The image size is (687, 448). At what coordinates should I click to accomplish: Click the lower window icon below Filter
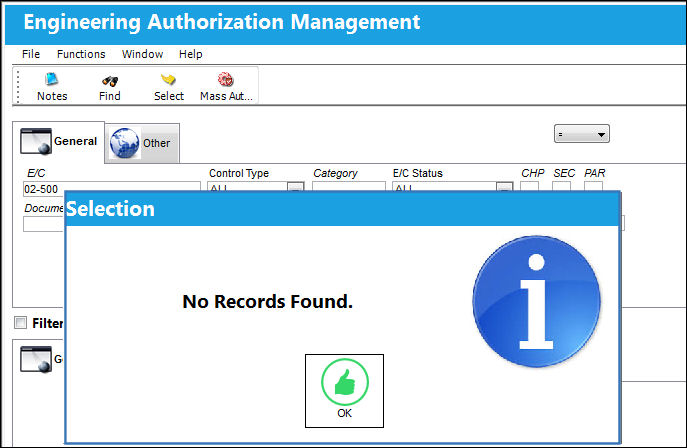pos(36,359)
